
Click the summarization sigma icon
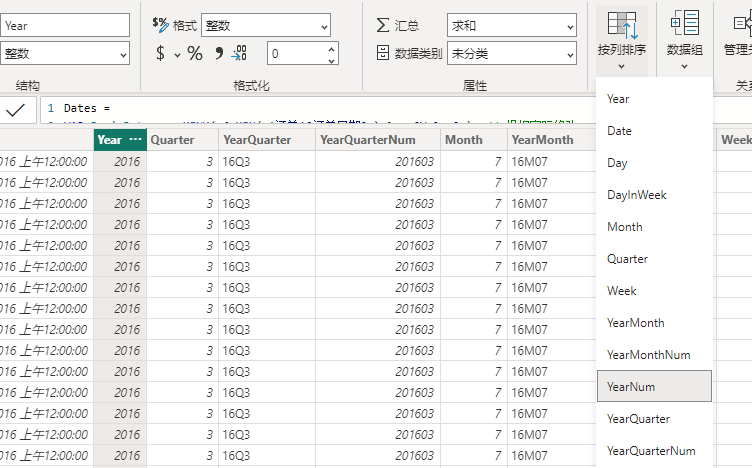(x=383, y=25)
